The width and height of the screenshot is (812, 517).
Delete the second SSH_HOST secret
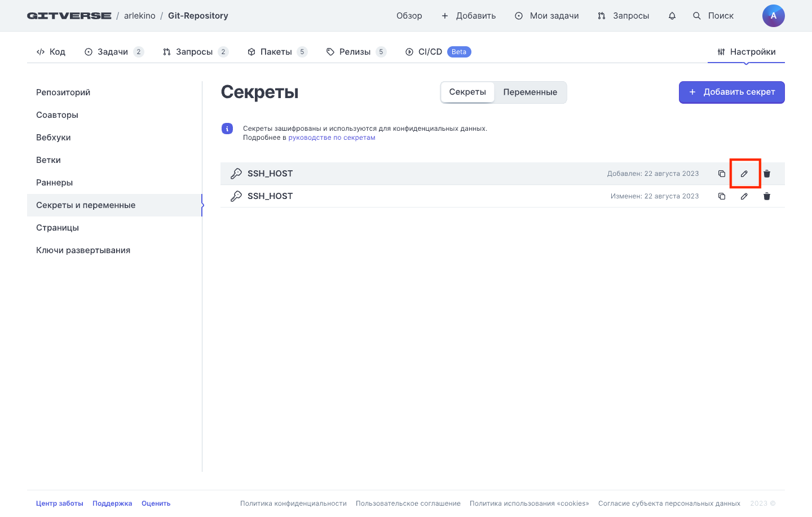click(767, 196)
